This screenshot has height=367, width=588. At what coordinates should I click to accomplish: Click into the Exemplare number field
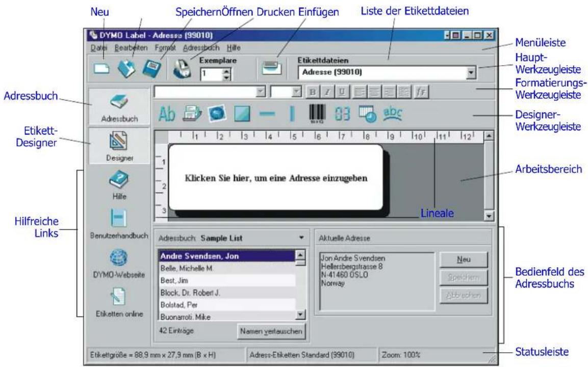click(x=211, y=74)
